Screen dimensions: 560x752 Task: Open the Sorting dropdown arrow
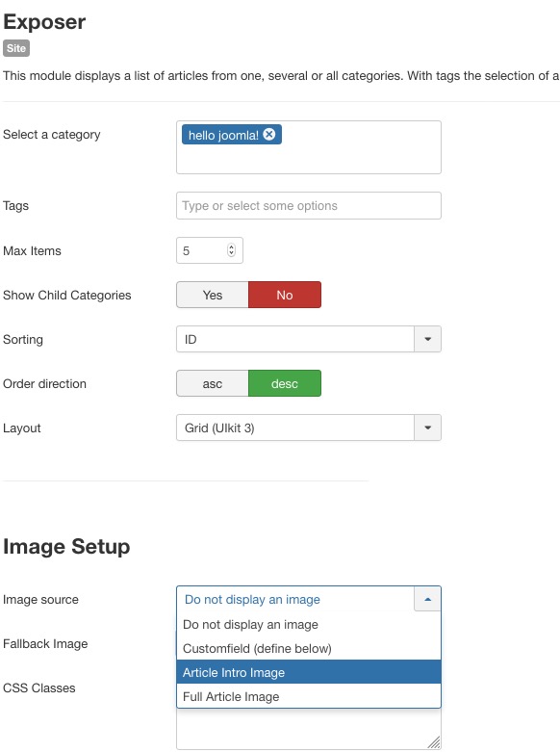point(427,339)
